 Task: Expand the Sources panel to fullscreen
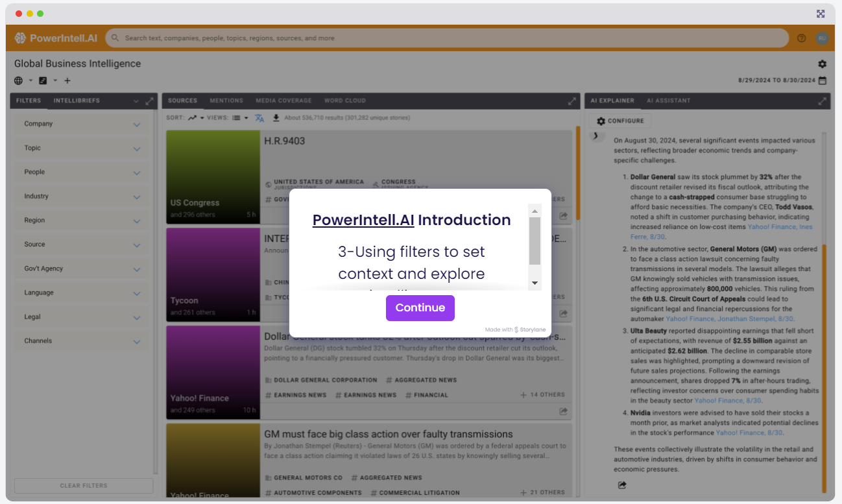pos(572,101)
